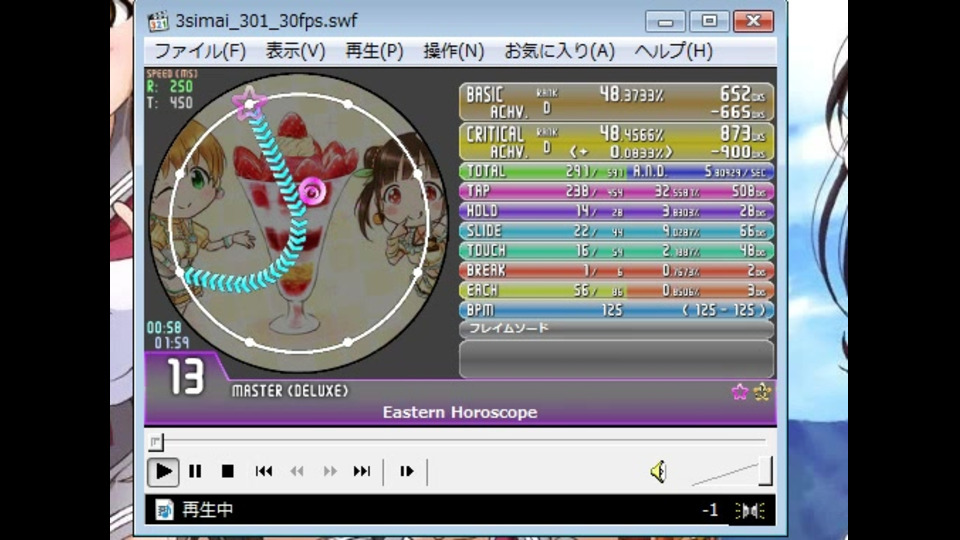This screenshot has height=540, width=960.
Task: Open the ファイル(F) menu
Action: [200, 51]
